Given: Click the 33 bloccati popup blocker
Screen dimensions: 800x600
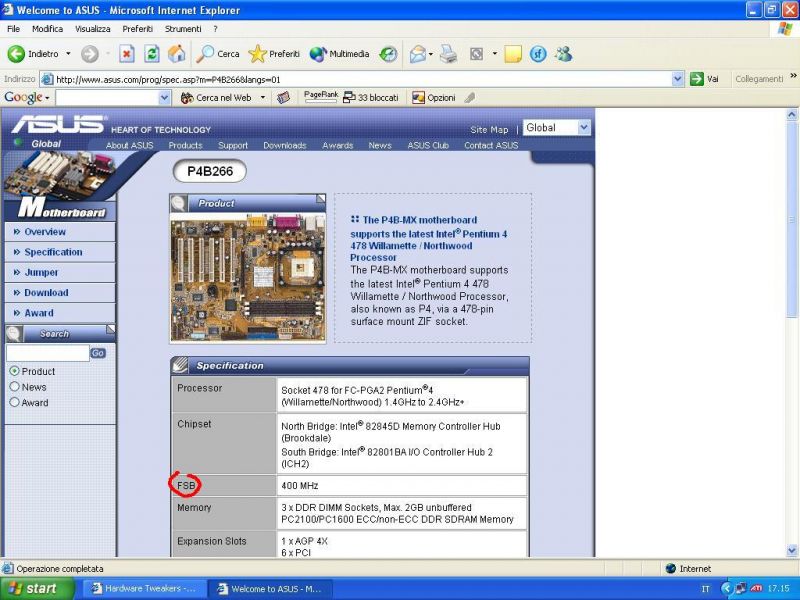Looking at the screenshot, I should (371, 97).
